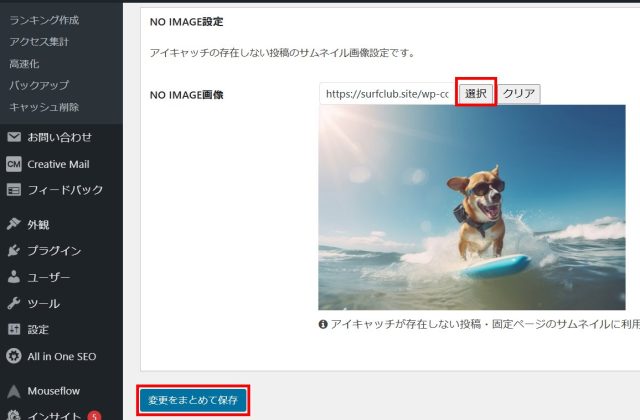This screenshot has height=420, width=640.
Task: Click the 外観 paintbrush icon
Action: click(x=14, y=224)
